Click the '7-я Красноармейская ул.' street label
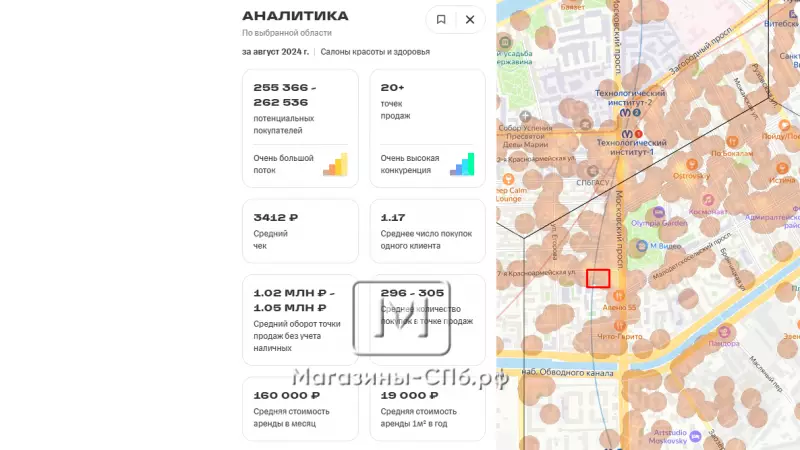Image resolution: width=800 pixels, height=450 pixels. (536, 273)
